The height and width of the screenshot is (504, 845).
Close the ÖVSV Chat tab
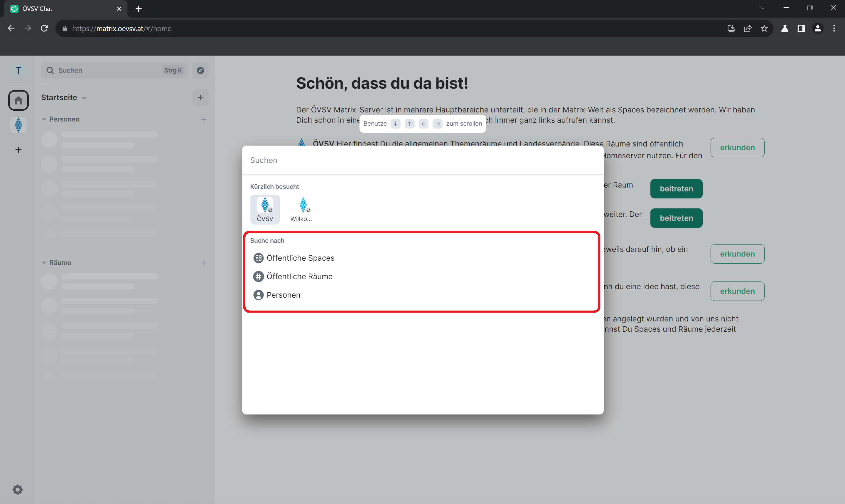119,9
